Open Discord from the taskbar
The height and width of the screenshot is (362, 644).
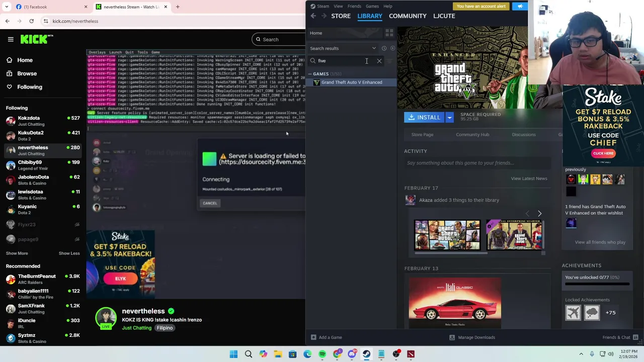pyautogui.click(x=352, y=354)
